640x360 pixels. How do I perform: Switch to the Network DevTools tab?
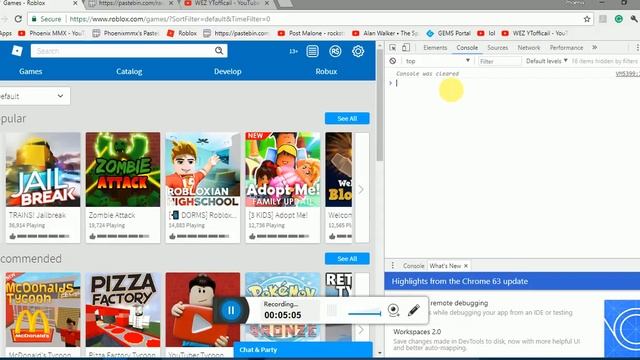[x=529, y=47]
